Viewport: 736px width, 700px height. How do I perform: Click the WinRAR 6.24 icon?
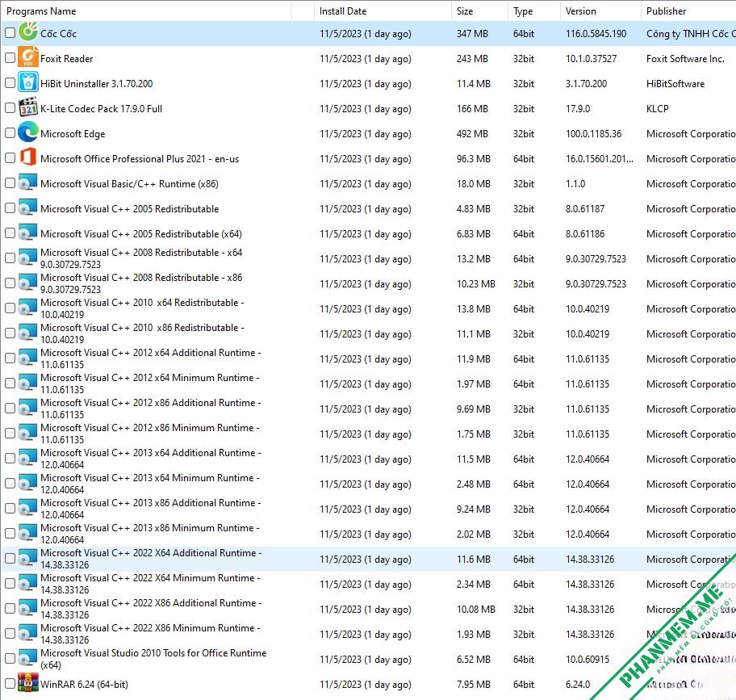(28, 683)
